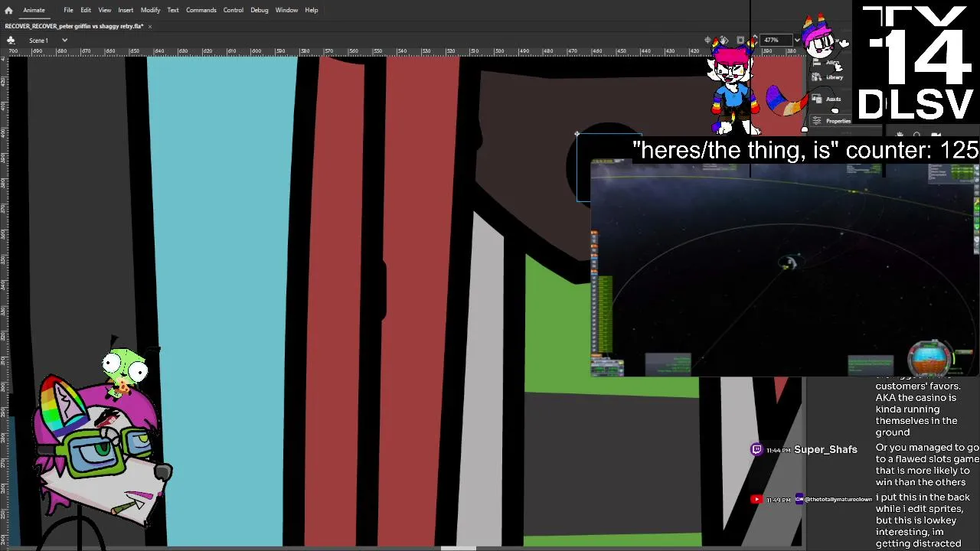
Task: Select the peter griffin vs shaggy retry.fla tab
Action: [74, 26]
